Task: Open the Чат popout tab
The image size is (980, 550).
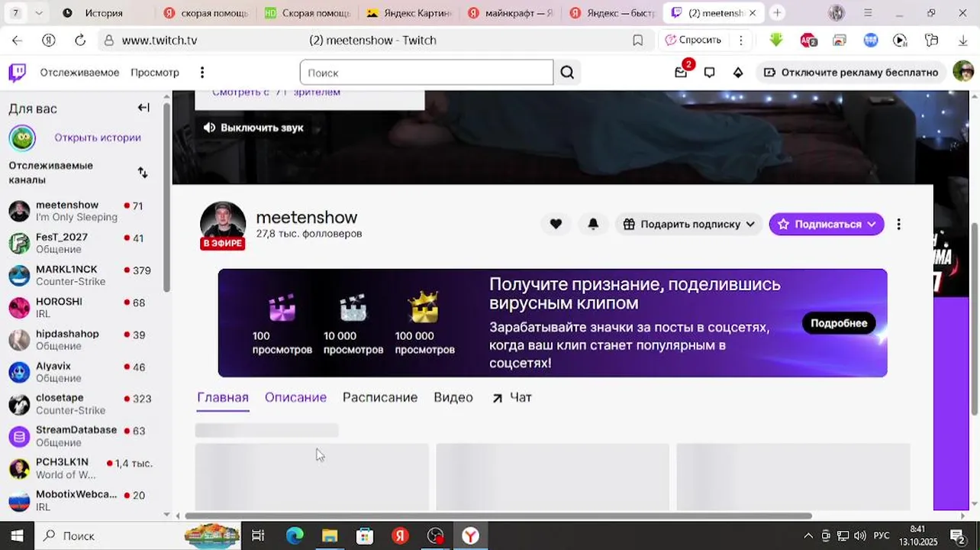Action: click(512, 397)
